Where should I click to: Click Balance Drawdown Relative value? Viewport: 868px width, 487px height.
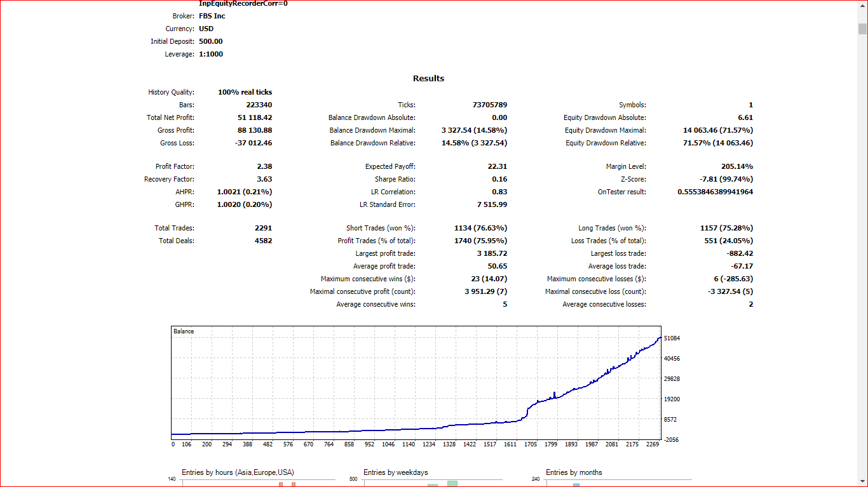(475, 143)
